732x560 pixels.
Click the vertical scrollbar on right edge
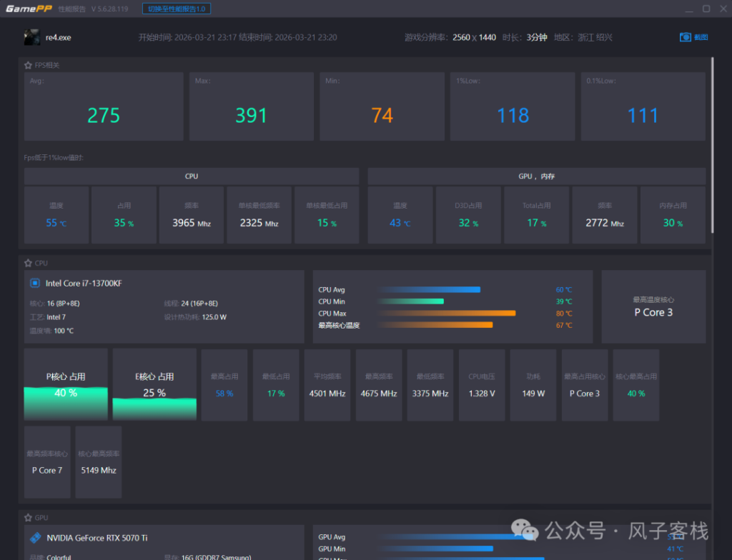[x=713, y=143]
